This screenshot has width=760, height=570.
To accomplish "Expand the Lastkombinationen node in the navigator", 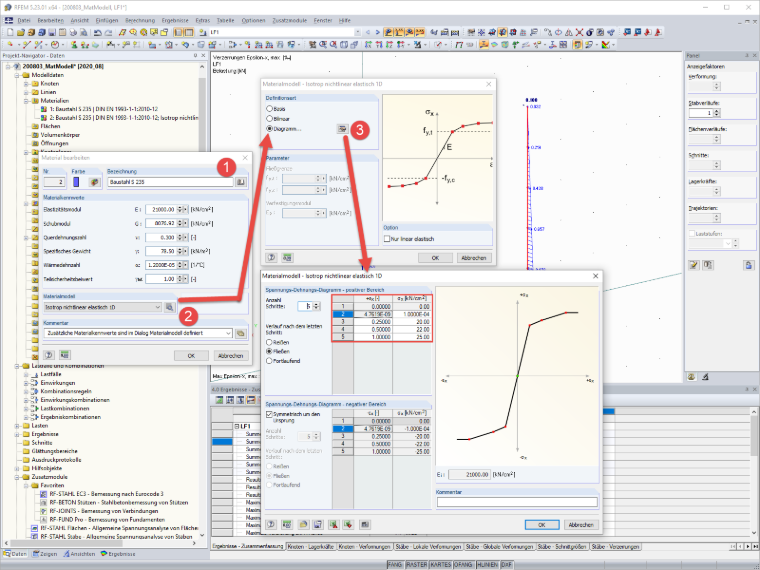I will click(26, 409).
